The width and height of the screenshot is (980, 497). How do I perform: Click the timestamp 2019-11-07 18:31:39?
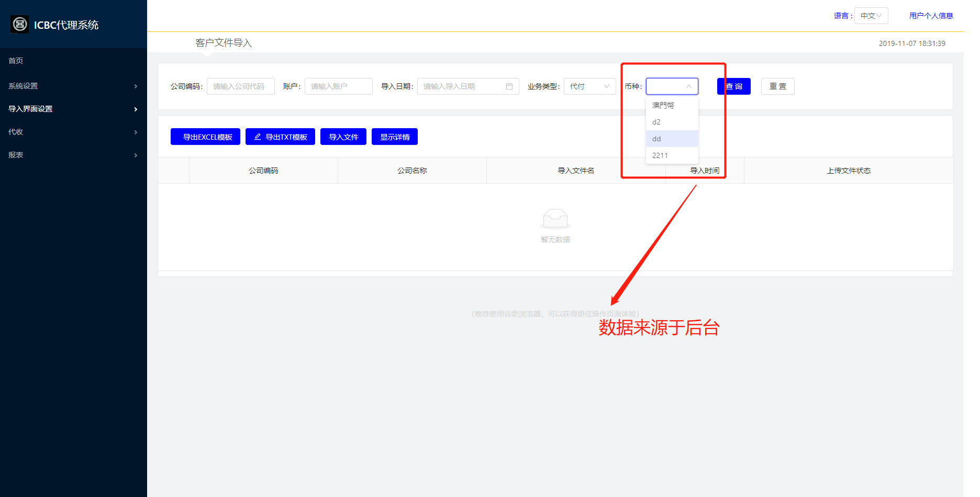tap(912, 43)
